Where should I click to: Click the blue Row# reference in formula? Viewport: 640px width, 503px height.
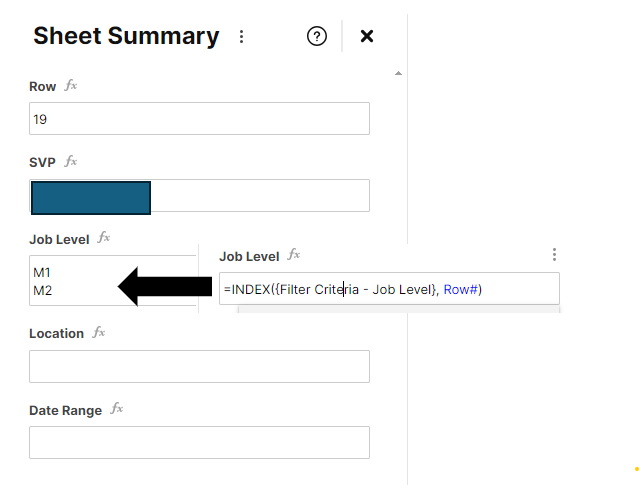(x=460, y=289)
